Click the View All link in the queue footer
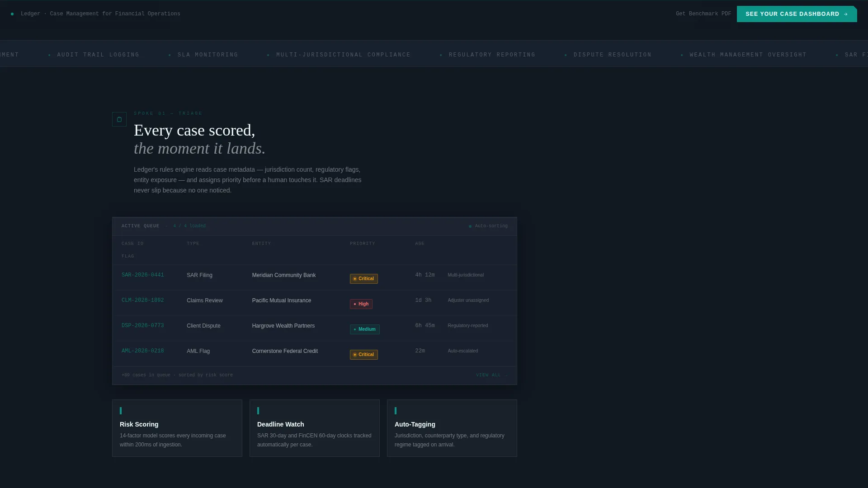The image size is (868, 488). coord(492,375)
